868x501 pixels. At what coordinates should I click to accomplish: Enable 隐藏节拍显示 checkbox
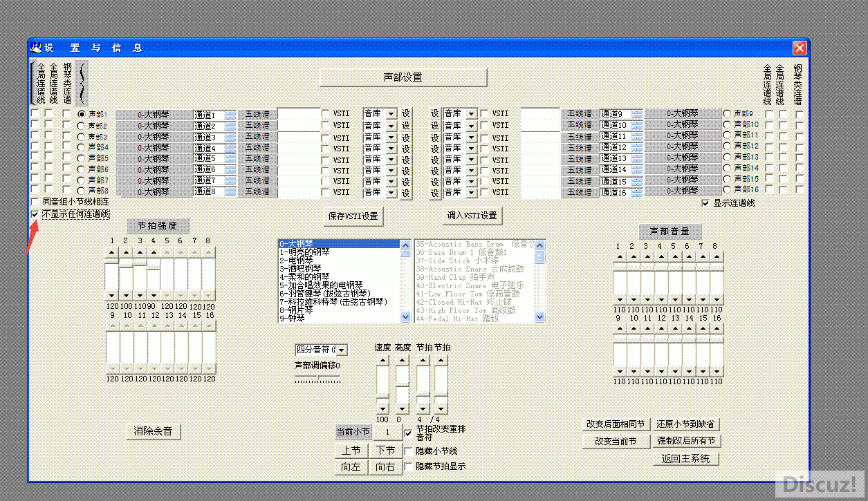[408, 466]
